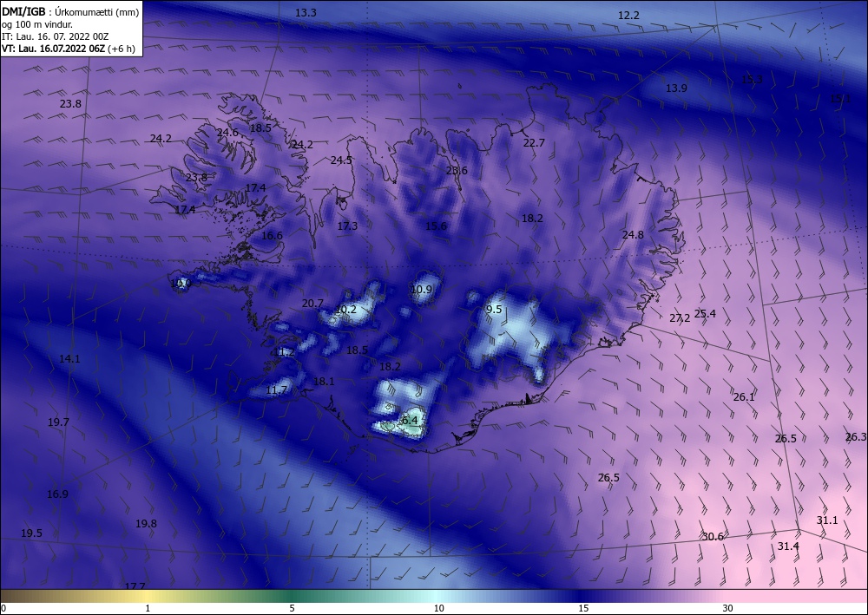
Task: Click the 31.1 map value
Action: tap(827, 520)
